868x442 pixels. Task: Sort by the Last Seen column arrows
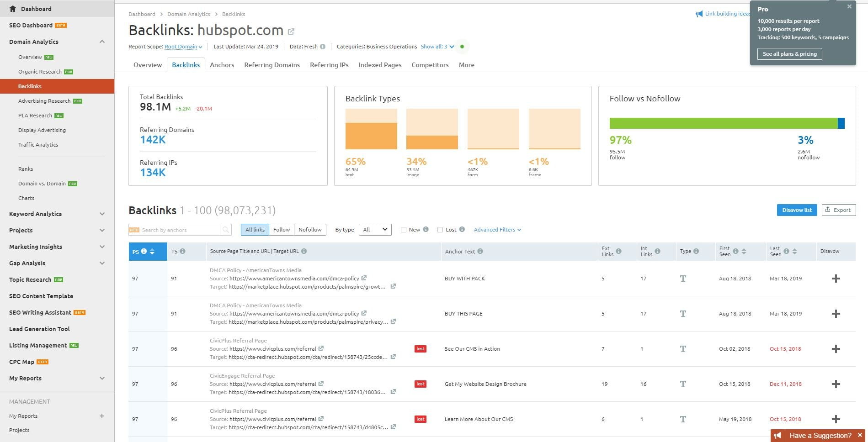794,251
